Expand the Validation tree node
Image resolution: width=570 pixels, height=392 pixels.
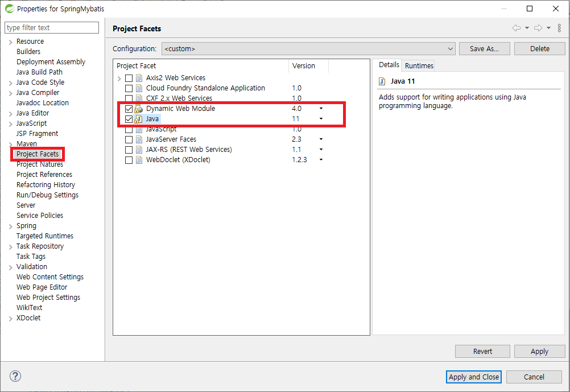[x=11, y=267]
